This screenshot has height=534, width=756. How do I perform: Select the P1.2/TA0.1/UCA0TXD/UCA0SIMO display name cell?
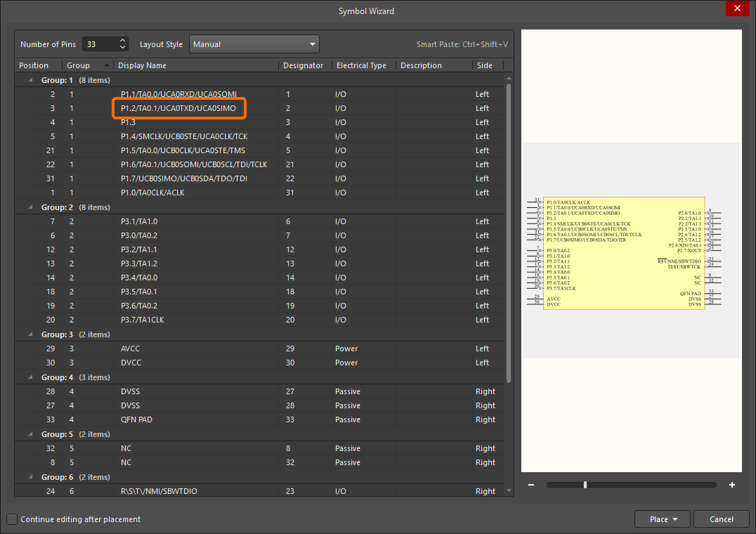178,108
